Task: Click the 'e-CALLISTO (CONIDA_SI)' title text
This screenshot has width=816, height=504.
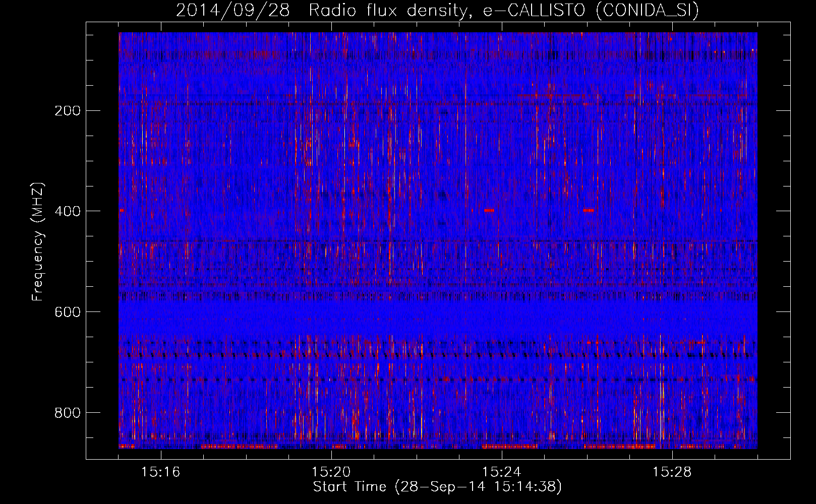Action: (591, 11)
